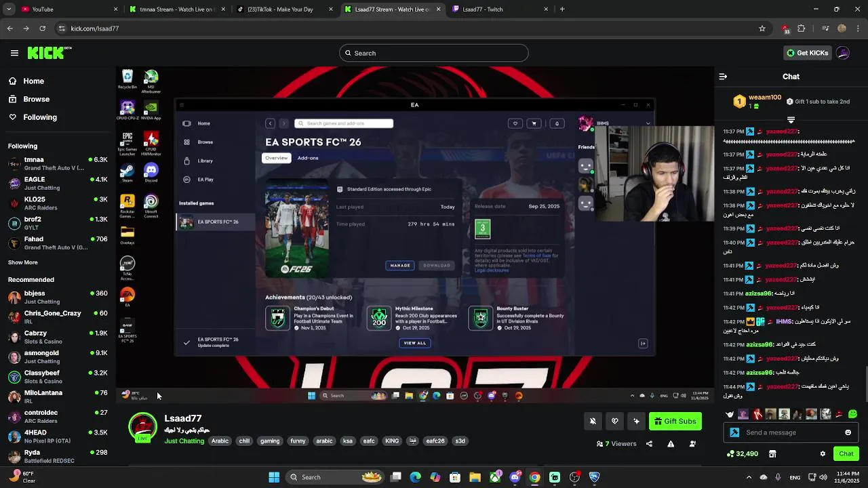
Task: Toggle stream notifications bell
Action: click(x=593, y=421)
